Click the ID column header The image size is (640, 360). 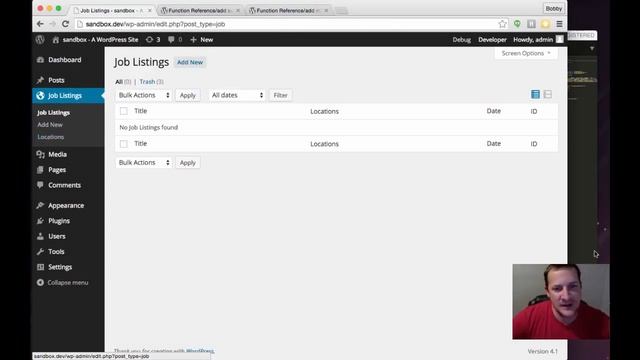tap(534, 111)
